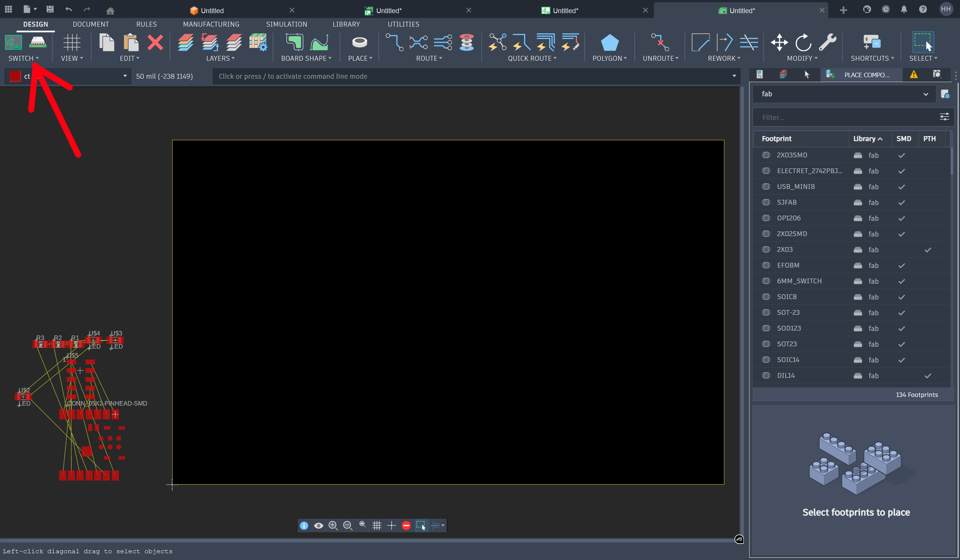Toggle filter options icon beside Filter field
This screenshot has height=560, width=960.
(944, 117)
